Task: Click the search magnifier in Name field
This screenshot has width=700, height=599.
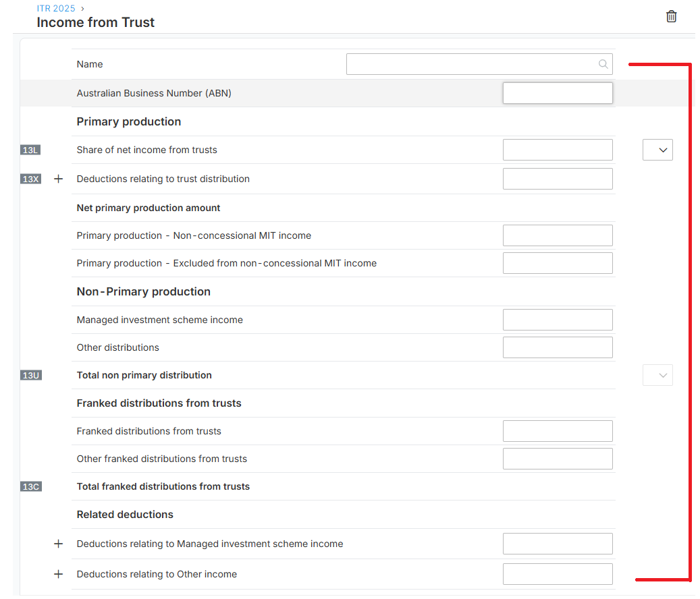Action: (x=603, y=64)
